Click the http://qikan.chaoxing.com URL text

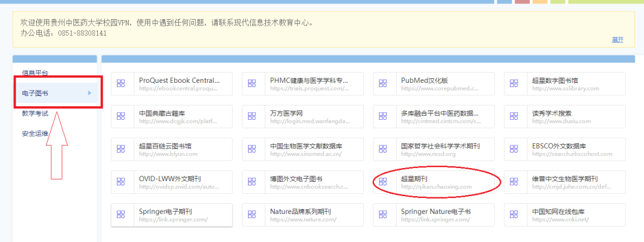(x=436, y=187)
